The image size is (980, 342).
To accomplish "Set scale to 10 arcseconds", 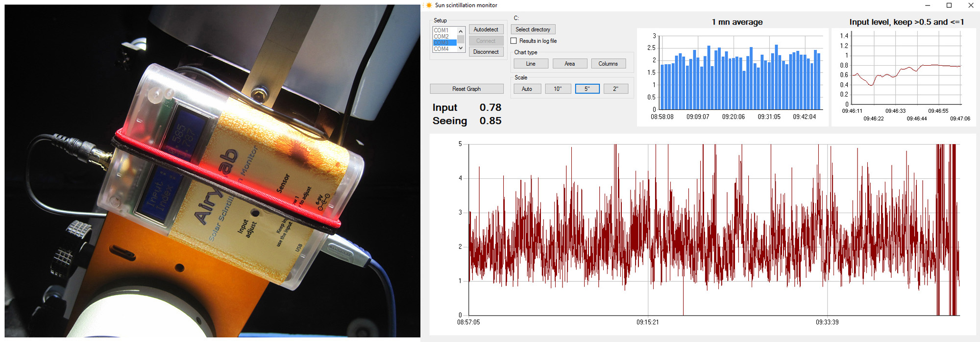I will pos(558,89).
